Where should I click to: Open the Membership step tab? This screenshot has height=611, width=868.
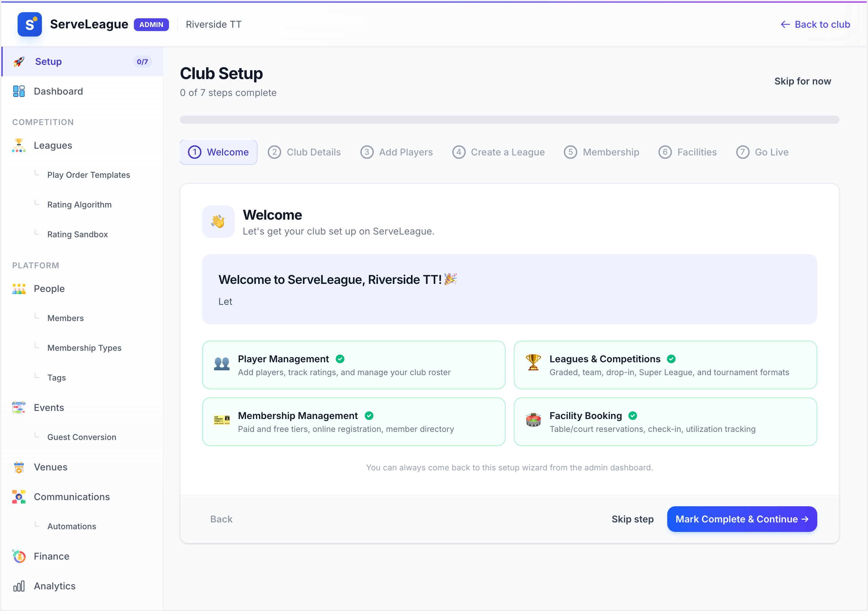pos(601,152)
